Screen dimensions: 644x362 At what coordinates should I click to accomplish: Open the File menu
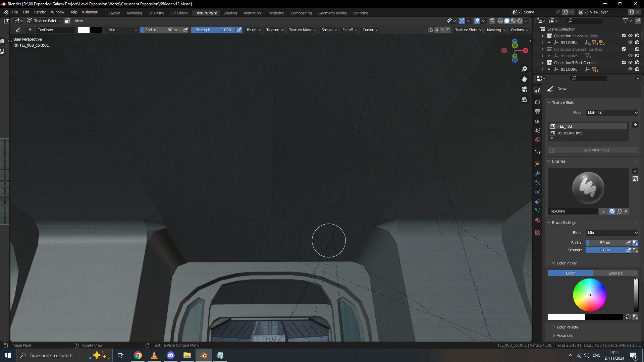[15, 12]
